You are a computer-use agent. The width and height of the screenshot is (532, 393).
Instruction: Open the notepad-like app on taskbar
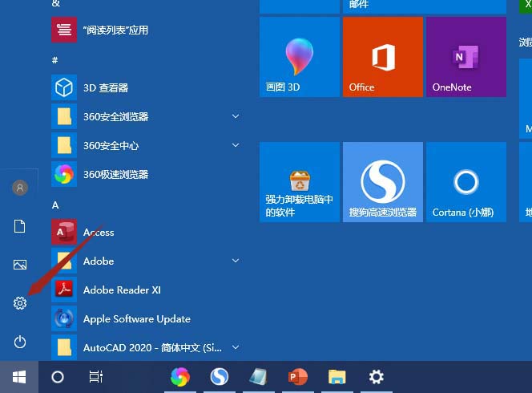click(259, 377)
